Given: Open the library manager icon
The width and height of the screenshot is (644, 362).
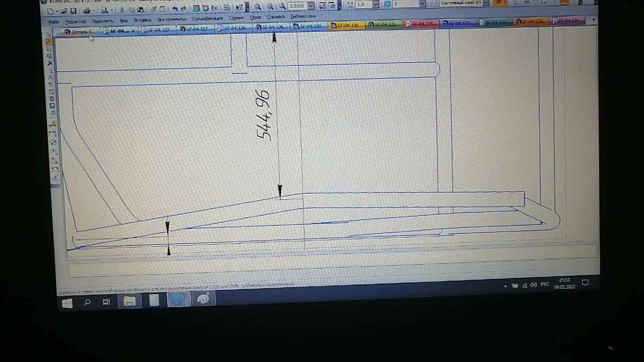Looking at the screenshot, I should coord(205,8).
